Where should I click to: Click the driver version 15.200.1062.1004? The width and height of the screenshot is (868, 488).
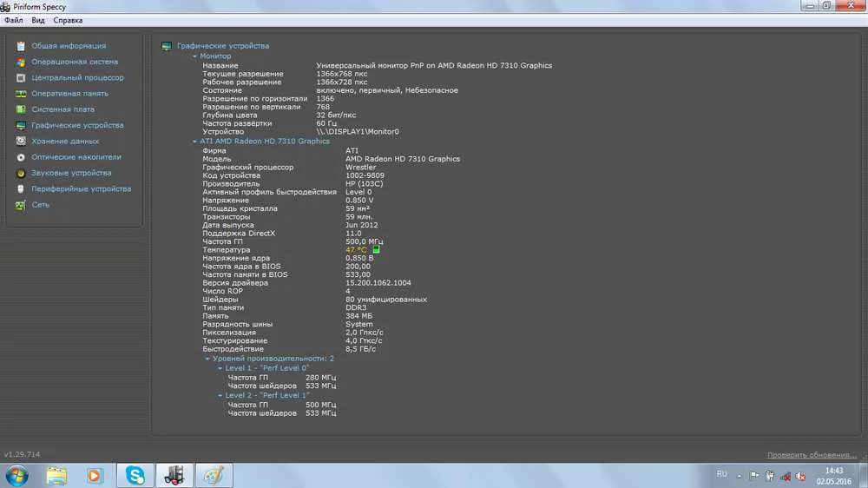point(378,283)
